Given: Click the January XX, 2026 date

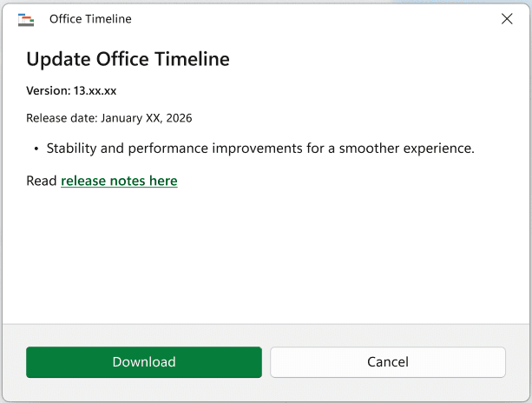Looking at the screenshot, I should (147, 117).
